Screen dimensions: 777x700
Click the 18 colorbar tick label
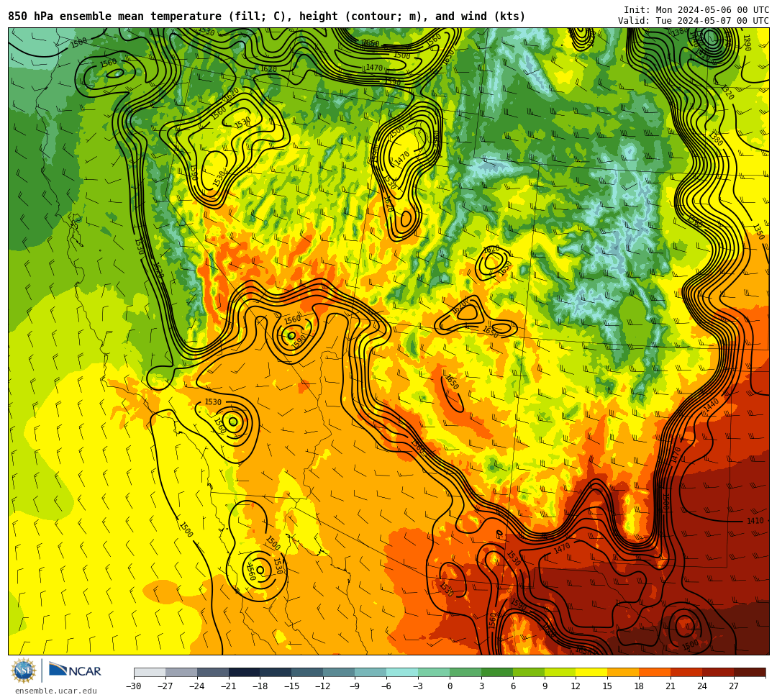640,686
